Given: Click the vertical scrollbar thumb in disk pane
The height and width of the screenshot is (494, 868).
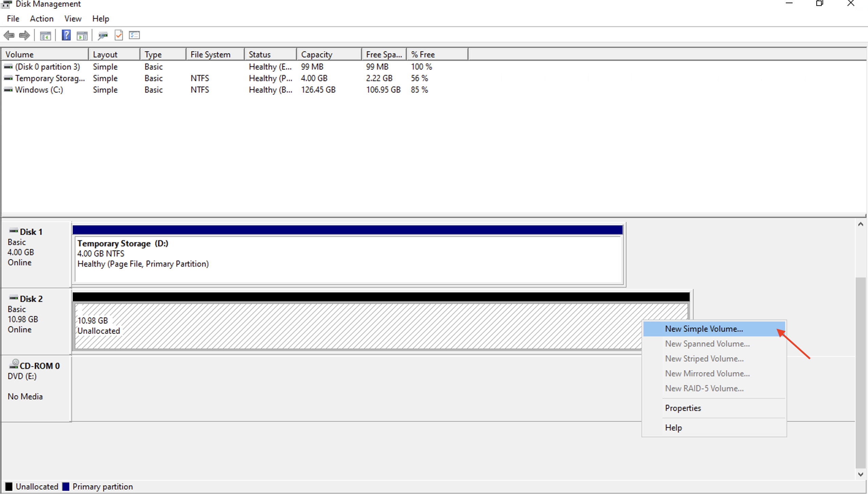Looking at the screenshot, I should 861,373.
